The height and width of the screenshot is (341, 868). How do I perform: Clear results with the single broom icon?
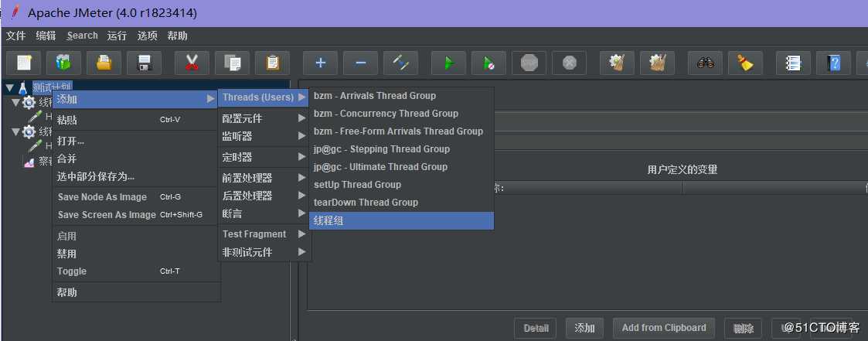click(x=618, y=63)
